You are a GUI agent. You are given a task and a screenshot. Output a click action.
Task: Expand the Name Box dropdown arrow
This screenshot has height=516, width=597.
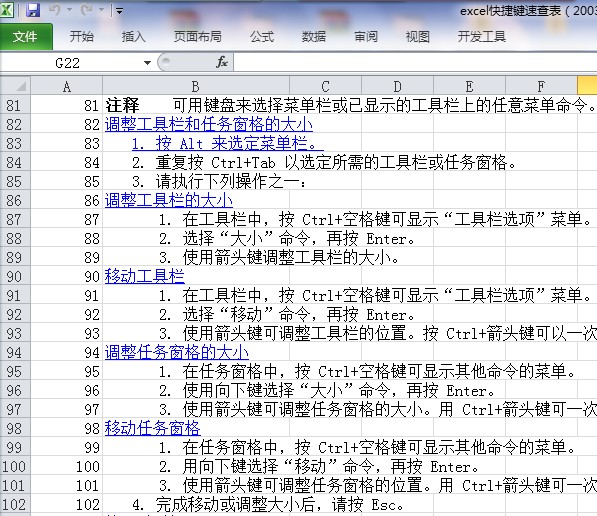[147, 63]
